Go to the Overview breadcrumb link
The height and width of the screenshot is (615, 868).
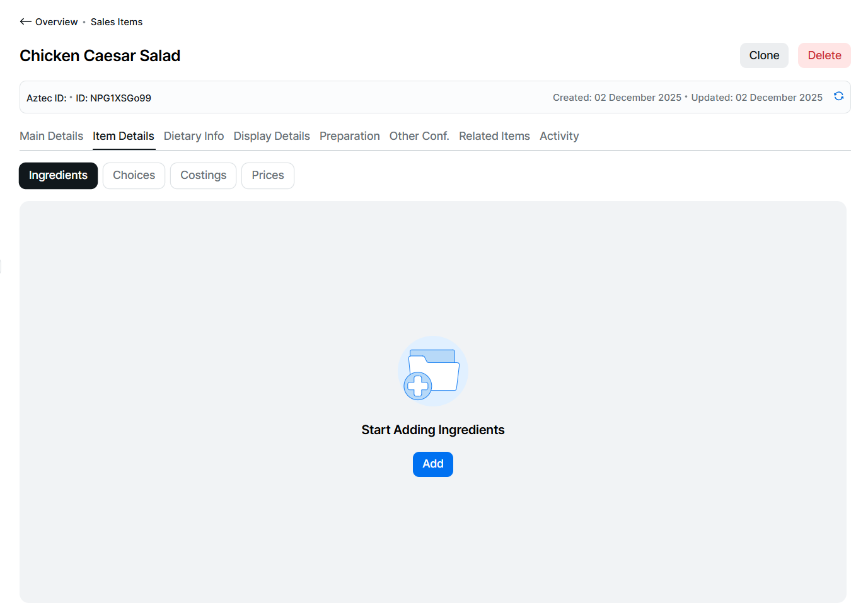[x=56, y=22]
